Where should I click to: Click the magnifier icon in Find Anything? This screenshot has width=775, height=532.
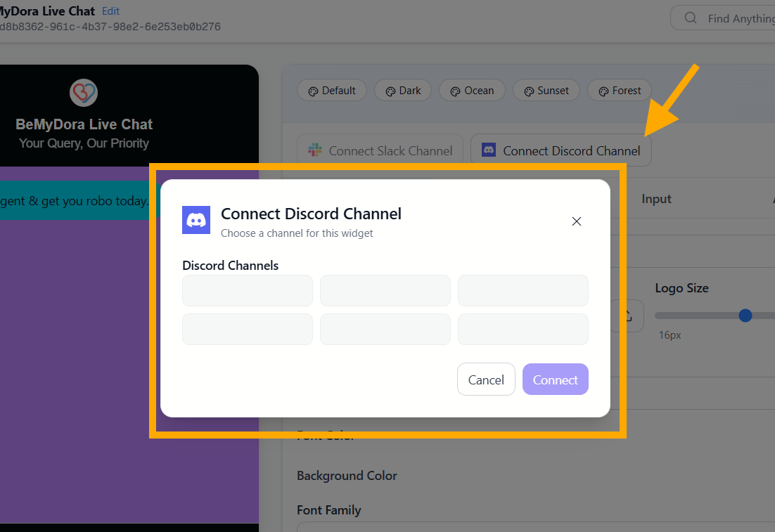coord(691,18)
